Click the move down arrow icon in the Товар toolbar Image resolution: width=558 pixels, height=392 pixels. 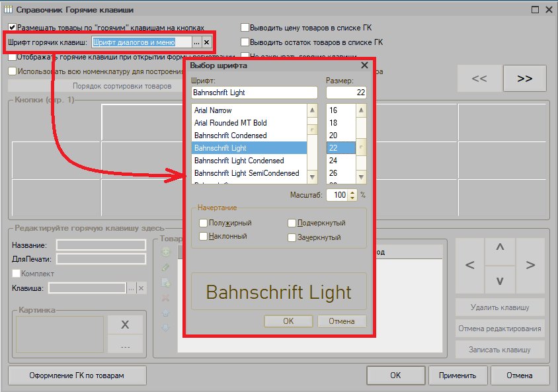click(x=165, y=328)
